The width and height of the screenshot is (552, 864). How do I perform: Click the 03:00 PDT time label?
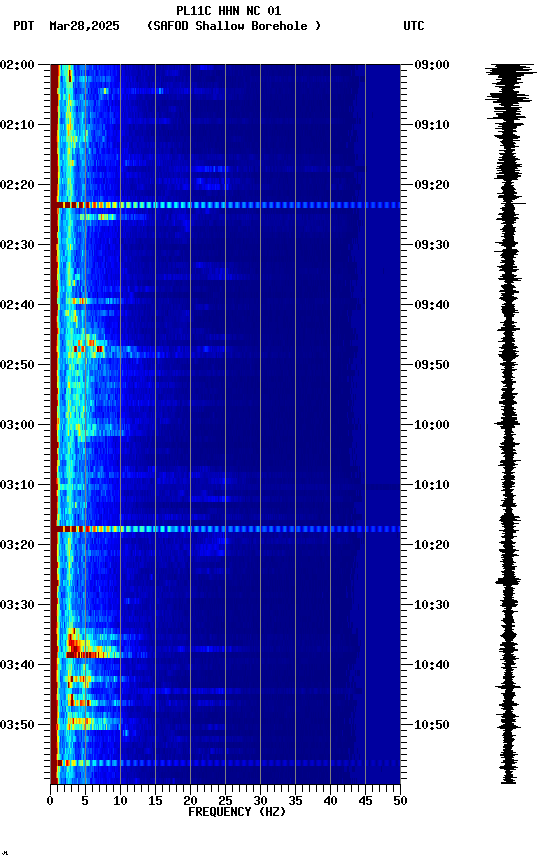tap(17, 425)
